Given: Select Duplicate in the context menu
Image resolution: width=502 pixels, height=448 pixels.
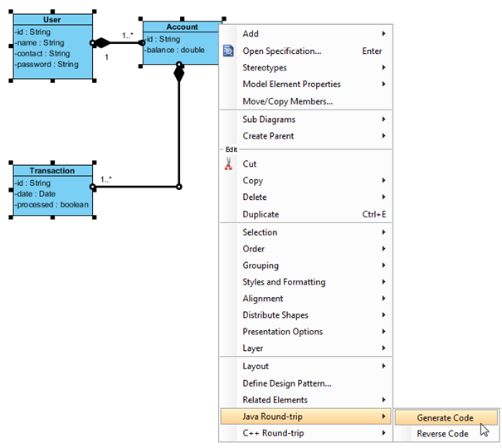Looking at the screenshot, I should [305, 214].
